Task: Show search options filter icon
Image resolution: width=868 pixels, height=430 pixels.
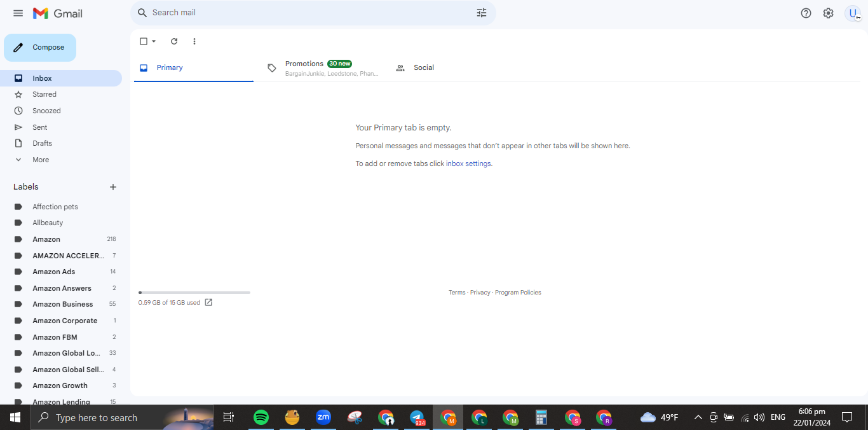Action: 482,13
